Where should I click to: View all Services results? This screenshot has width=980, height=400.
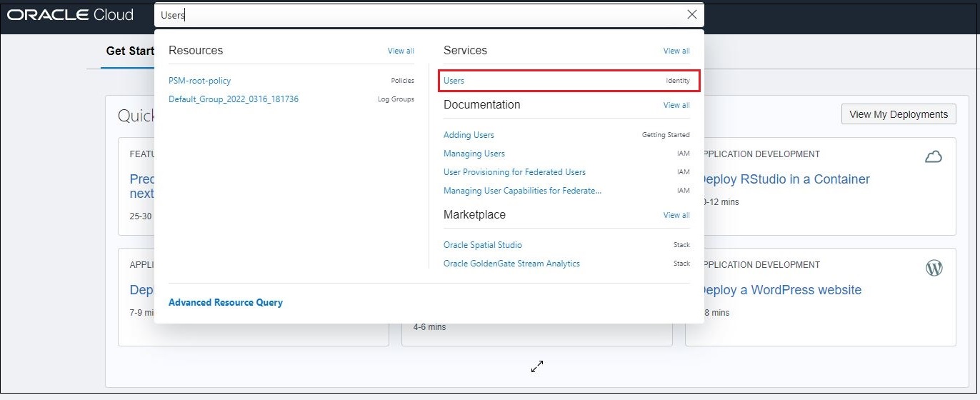pyautogui.click(x=676, y=51)
